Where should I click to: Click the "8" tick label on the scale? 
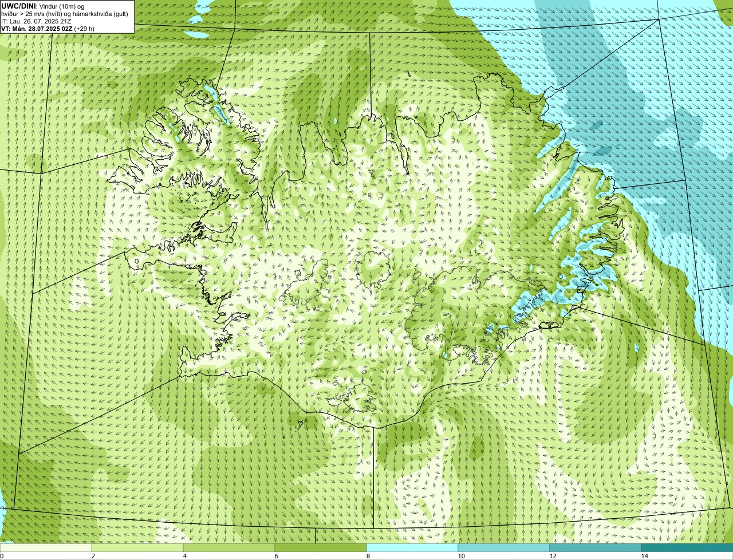(368, 556)
